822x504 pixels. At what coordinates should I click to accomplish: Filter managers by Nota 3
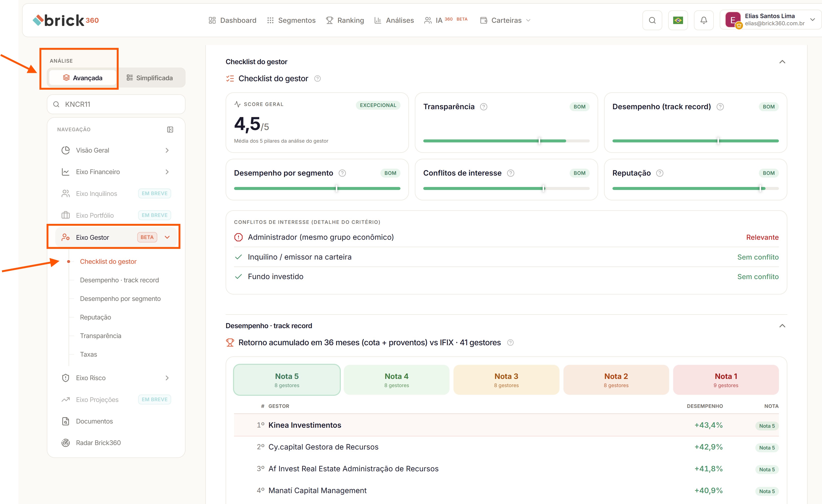(506, 380)
